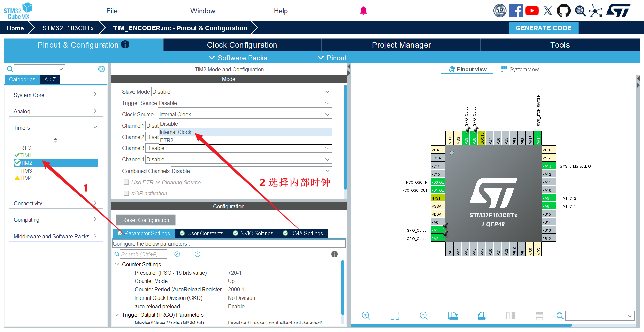The image size is (644, 332).
Task: Enable Use ETR as Clearing Source
Action: [x=126, y=182]
